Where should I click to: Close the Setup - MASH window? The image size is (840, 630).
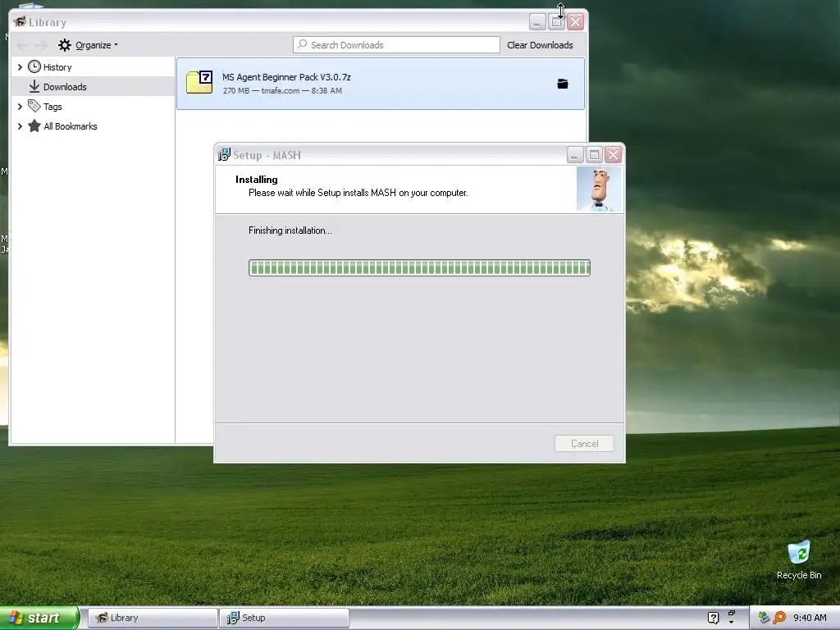[x=613, y=155]
